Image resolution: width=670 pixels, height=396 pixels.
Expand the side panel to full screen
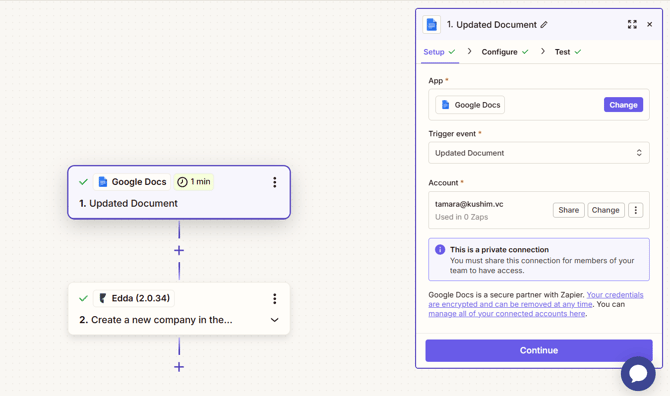(x=632, y=24)
